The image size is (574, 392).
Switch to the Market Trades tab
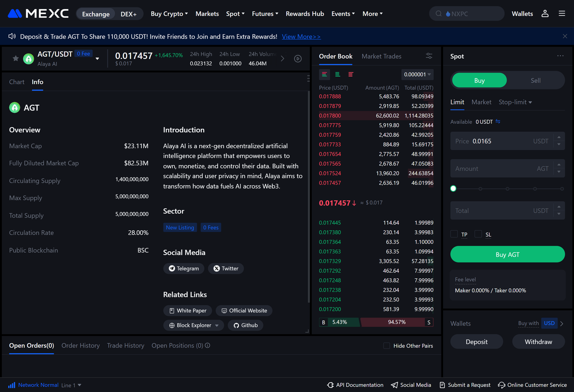[x=381, y=56]
